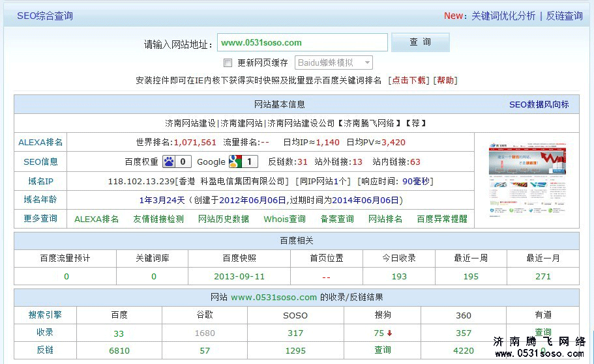
Task: Click ALEXA排名 row header label
Action: pyautogui.click(x=40, y=142)
